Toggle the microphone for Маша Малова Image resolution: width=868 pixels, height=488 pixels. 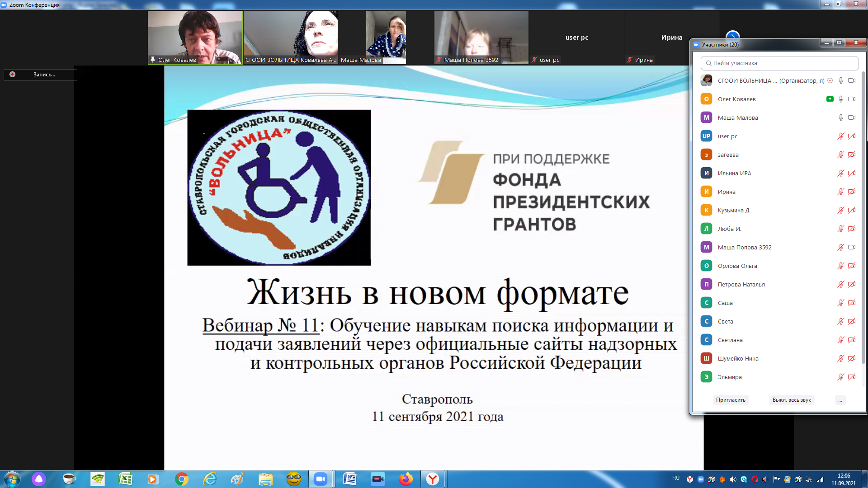(x=841, y=117)
